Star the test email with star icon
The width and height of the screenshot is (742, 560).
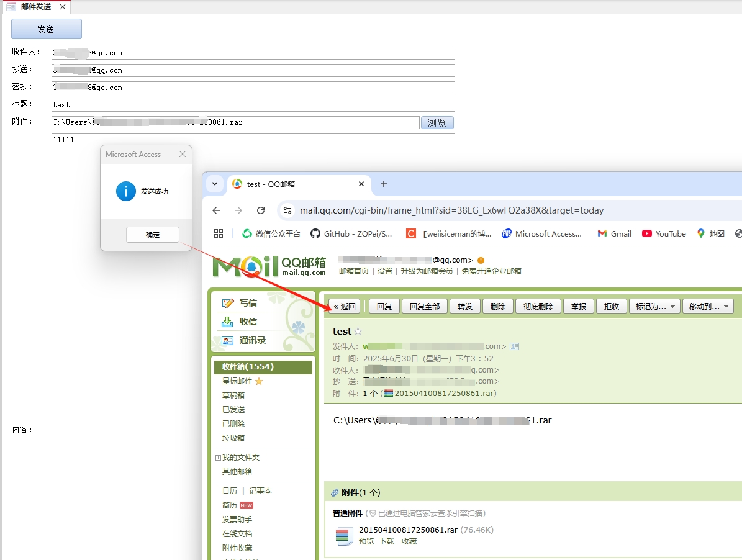coord(358,332)
